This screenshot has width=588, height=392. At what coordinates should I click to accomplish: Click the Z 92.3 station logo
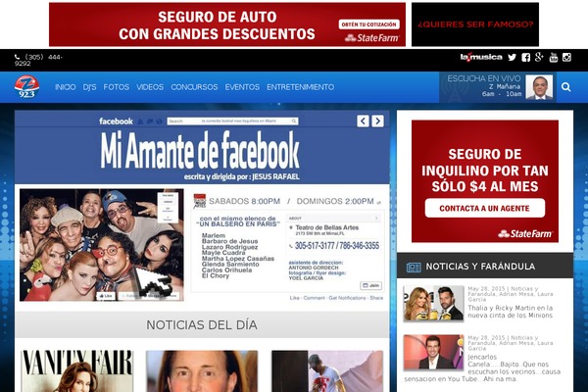(26, 86)
